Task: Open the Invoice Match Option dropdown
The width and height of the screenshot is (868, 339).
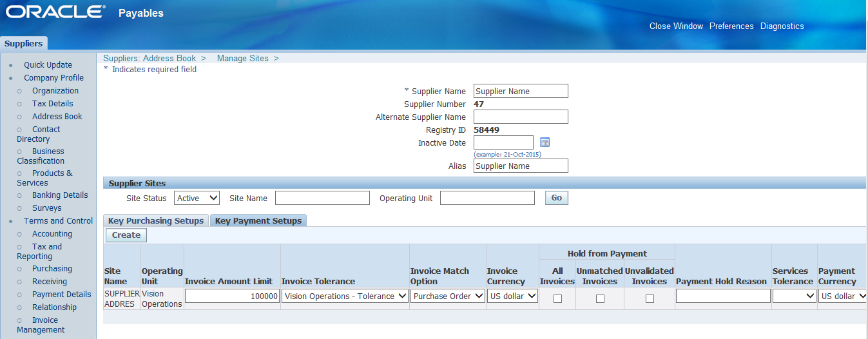Action: [x=448, y=296]
